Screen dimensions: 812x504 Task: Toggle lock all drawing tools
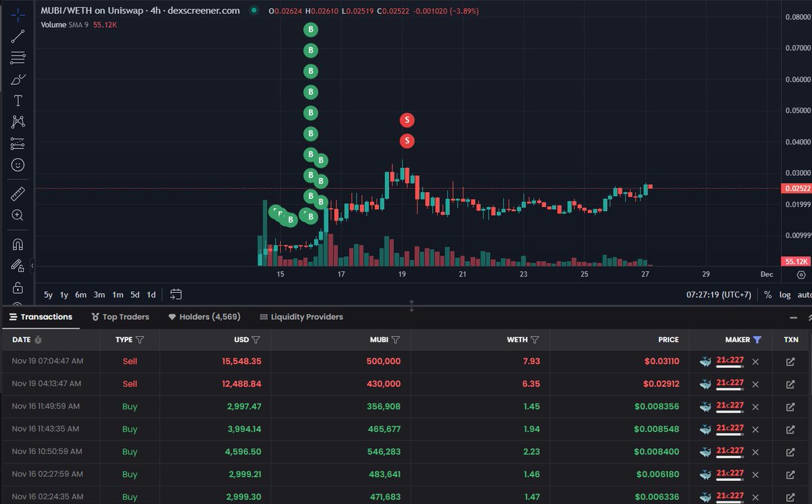(x=18, y=288)
